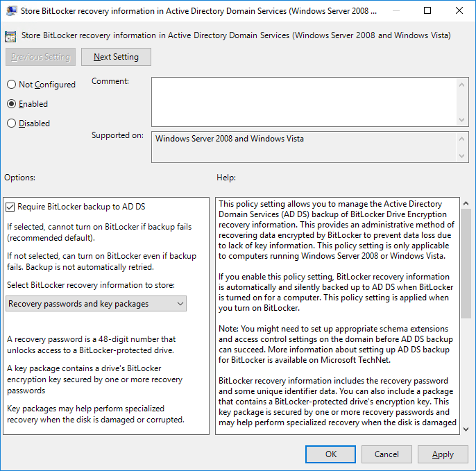The image size is (476, 471).
Task: Click the policy setting icon beside the heading
Action: [10, 37]
